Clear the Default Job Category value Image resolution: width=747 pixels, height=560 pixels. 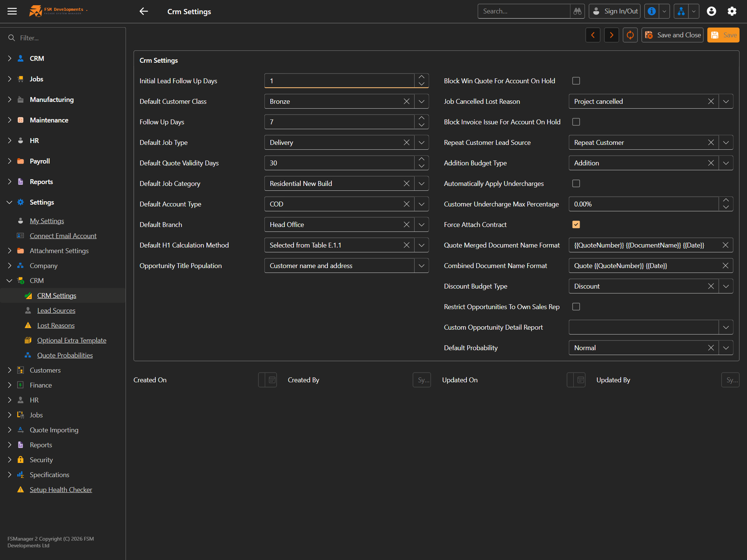407,183
